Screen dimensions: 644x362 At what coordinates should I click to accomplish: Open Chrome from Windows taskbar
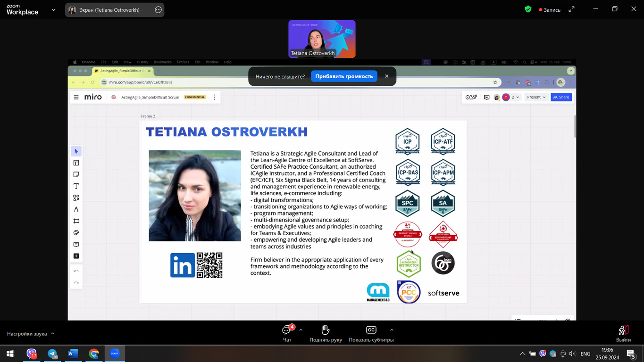point(94,354)
